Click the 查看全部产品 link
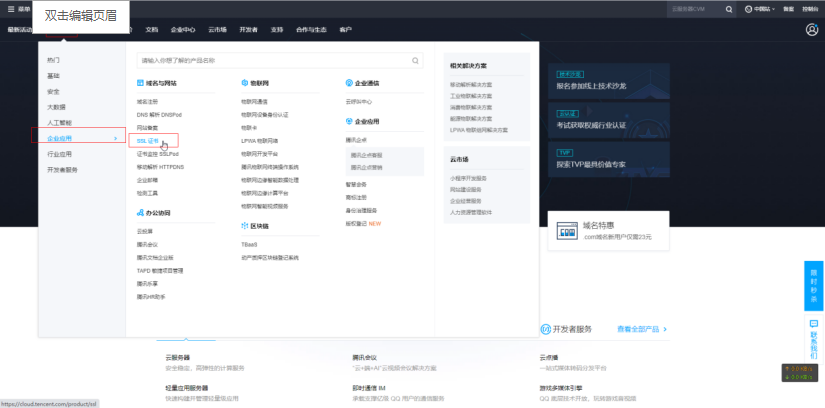 click(x=638, y=329)
